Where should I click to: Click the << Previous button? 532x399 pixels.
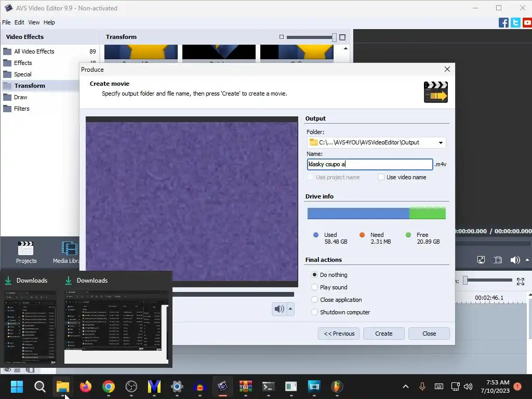click(x=339, y=334)
